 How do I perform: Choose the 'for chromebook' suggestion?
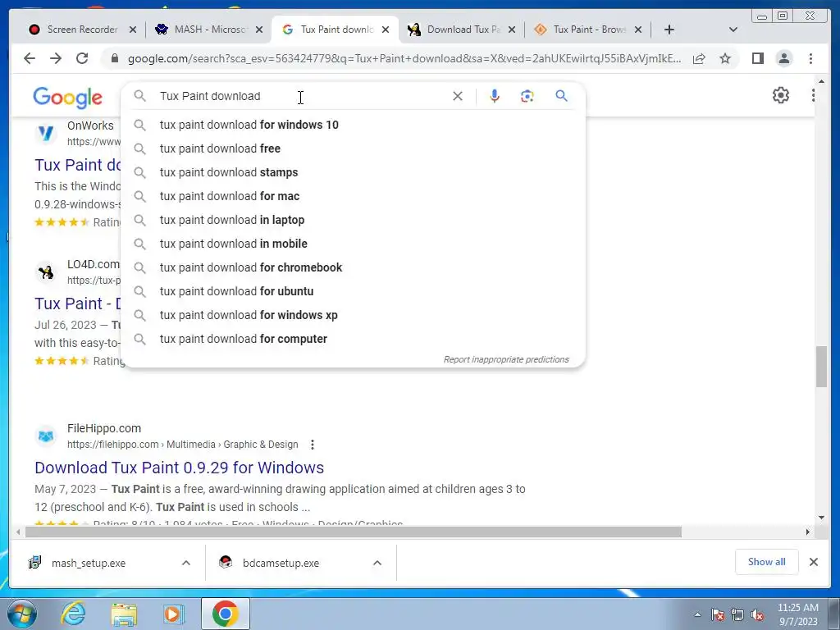pyautogui.click(x=354, y=267)
